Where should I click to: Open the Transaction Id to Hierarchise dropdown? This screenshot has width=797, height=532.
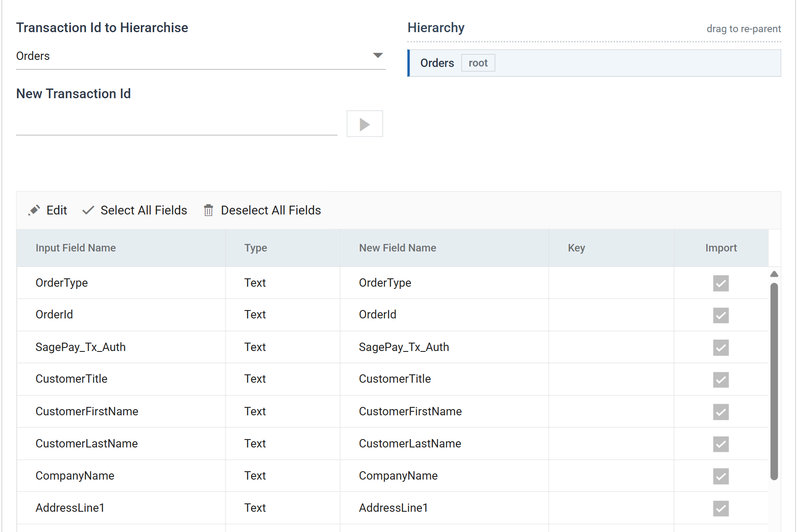(201, 56)
